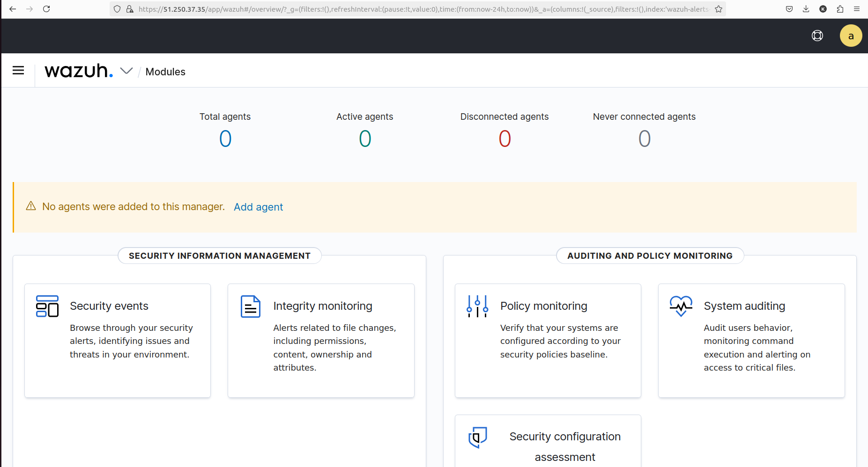
Task: Open the Pocket save icon
Action: point(789,9)
